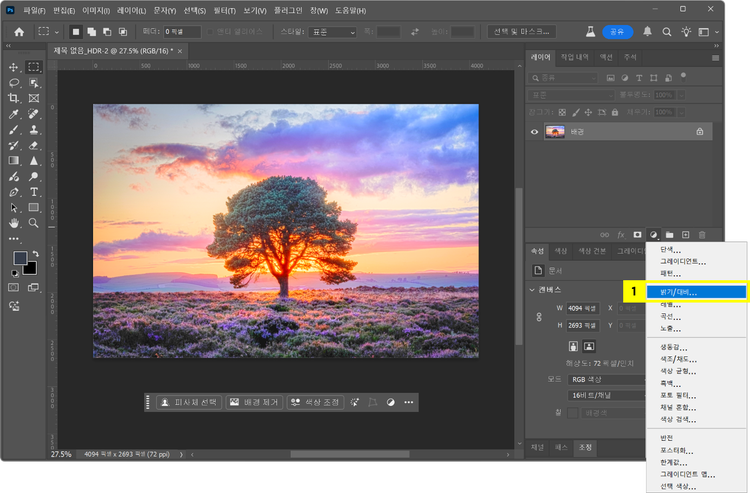Click 배경 제거 in contextual bar
Image resolution: width=750 pixels, height=493 pixels.
[x=254, y=402]
